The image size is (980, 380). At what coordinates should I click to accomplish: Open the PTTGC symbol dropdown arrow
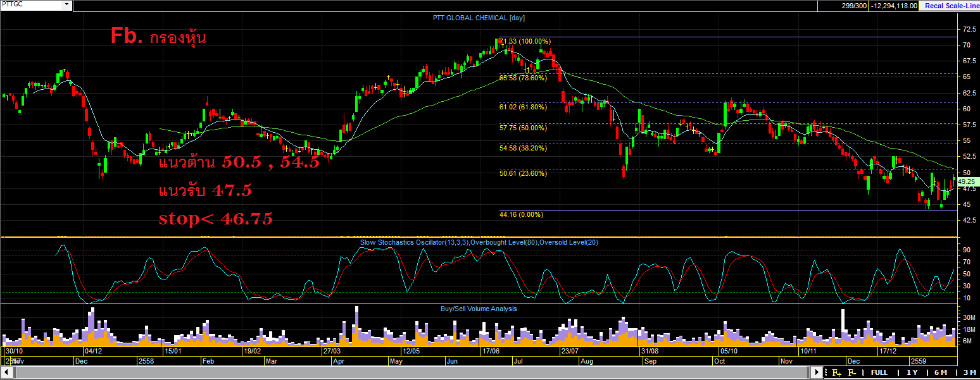[x=66, y=5]
